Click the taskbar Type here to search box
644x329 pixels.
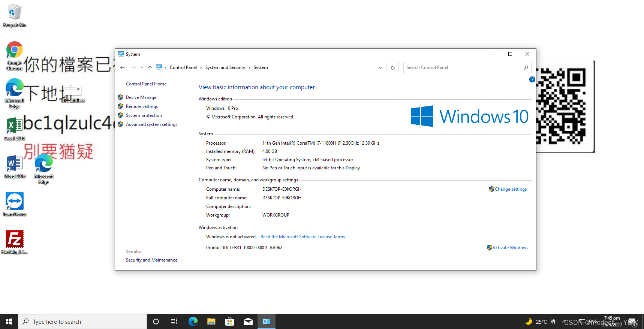82,322
